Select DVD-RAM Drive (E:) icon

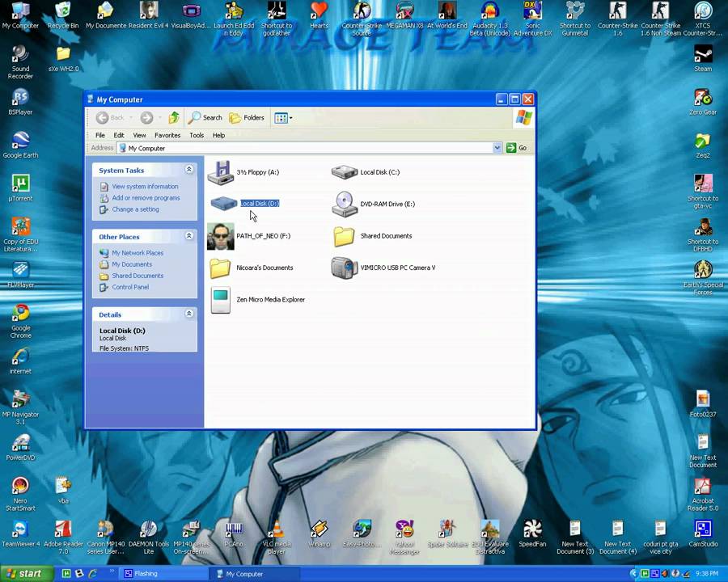click(x=344, y=204)
